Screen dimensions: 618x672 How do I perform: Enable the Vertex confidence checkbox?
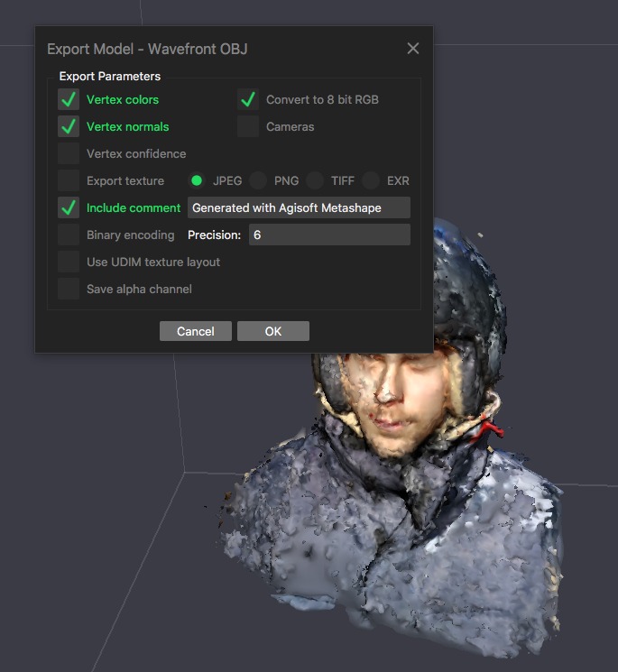[69, 153]
